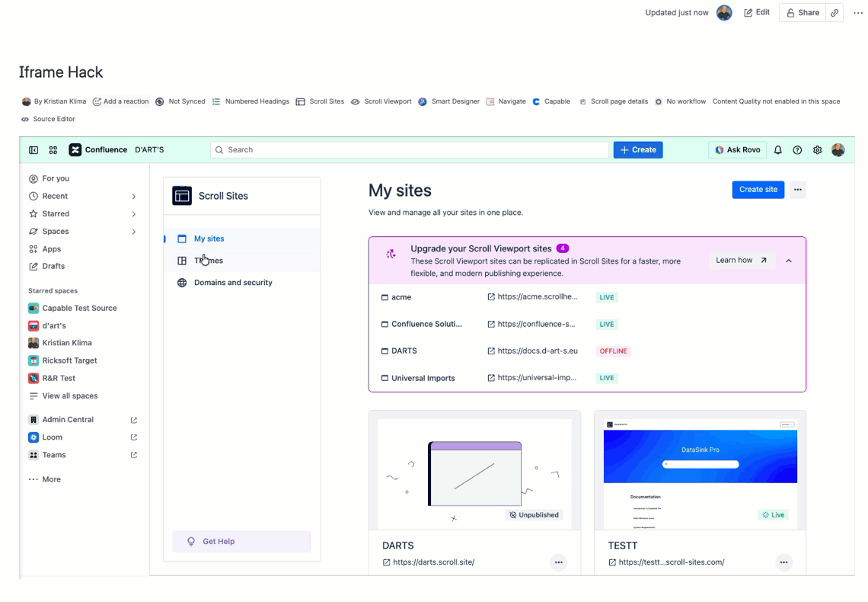Open the help question mark icon

[x=797, y=150]
